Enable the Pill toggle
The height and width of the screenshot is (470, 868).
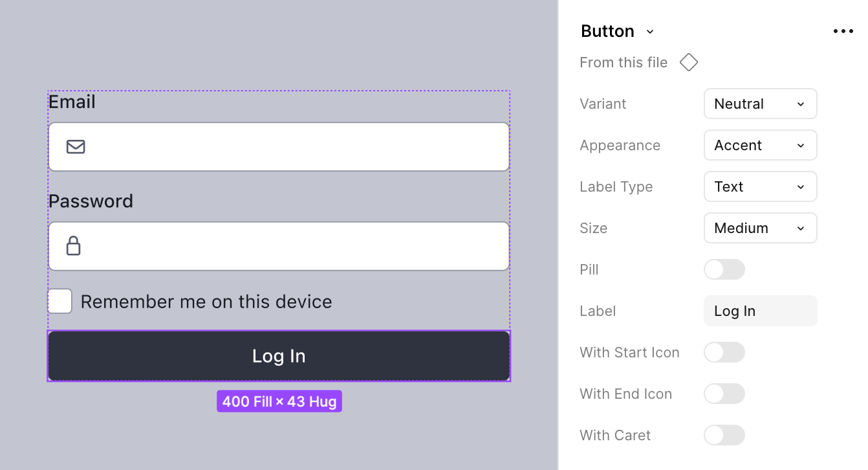[x=724, y=269]
